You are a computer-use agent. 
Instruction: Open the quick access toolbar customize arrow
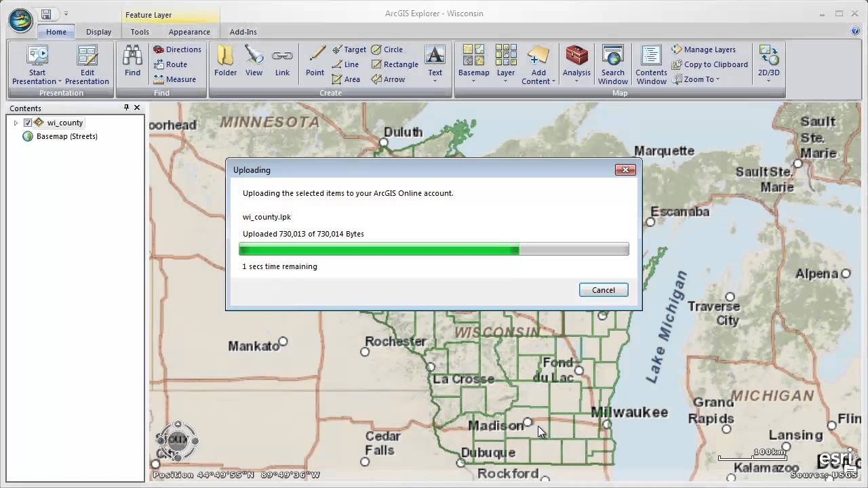click(66, 14)
